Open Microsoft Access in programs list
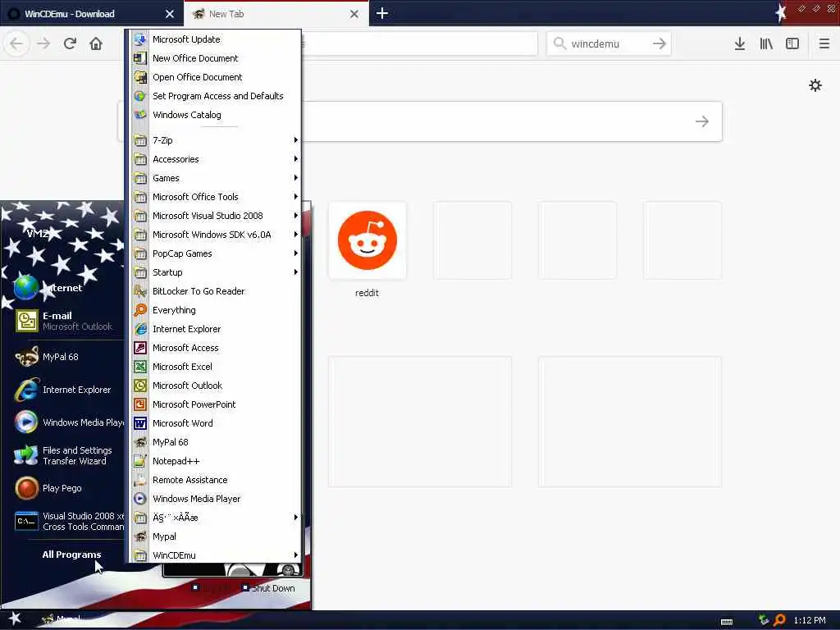 [x=216, y=348]
